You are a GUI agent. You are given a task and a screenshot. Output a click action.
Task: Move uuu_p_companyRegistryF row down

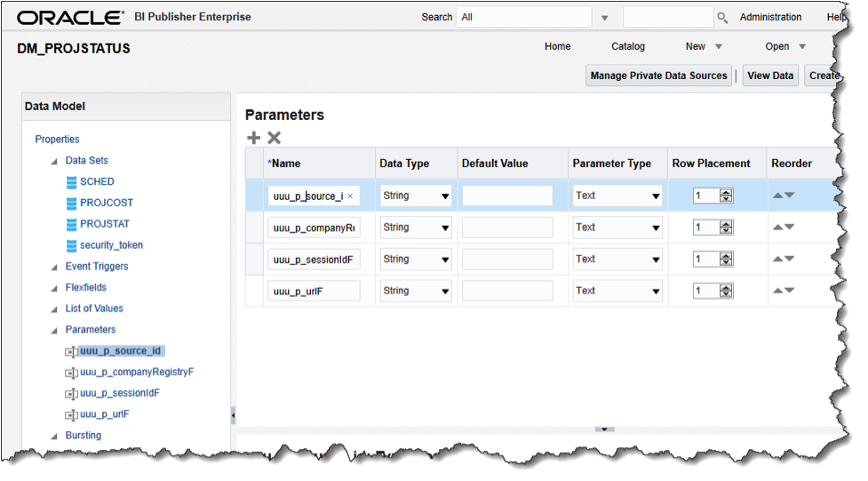(790, 228)
